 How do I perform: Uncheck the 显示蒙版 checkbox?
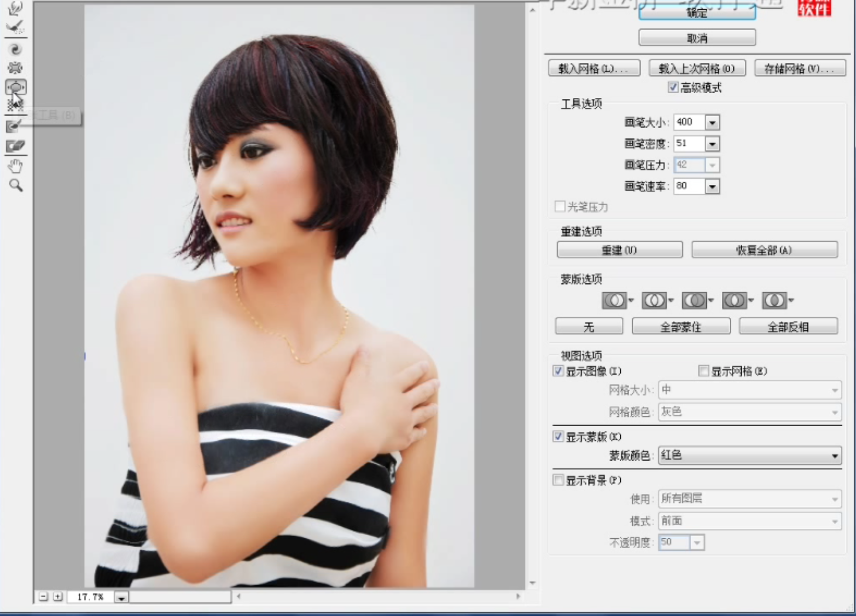pyautogui.click(x=558, y=436)
